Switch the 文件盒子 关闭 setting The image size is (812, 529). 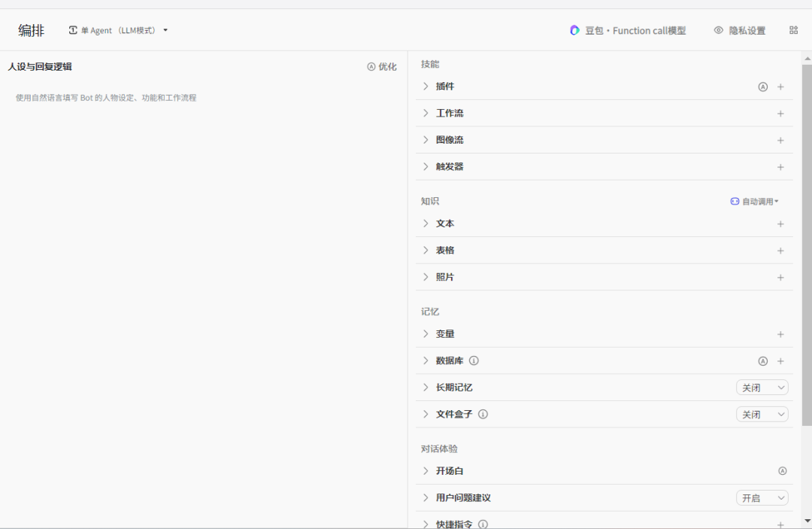762,414
